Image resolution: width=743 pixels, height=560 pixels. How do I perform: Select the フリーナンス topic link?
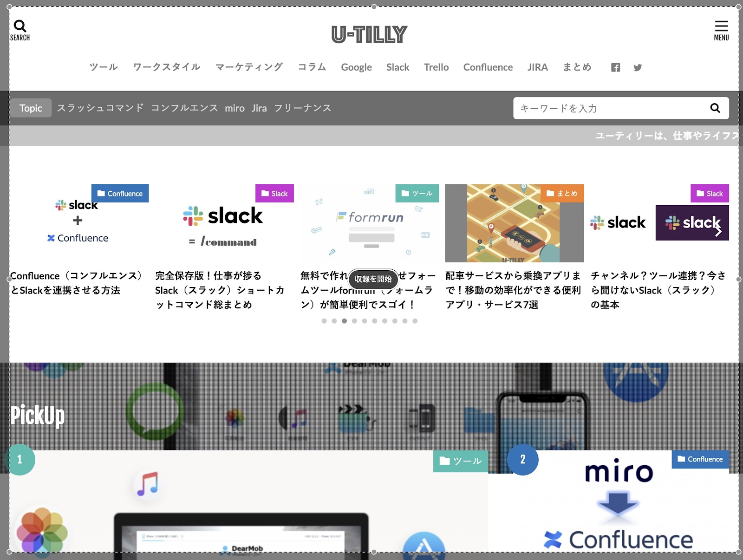tap(302, 108)
